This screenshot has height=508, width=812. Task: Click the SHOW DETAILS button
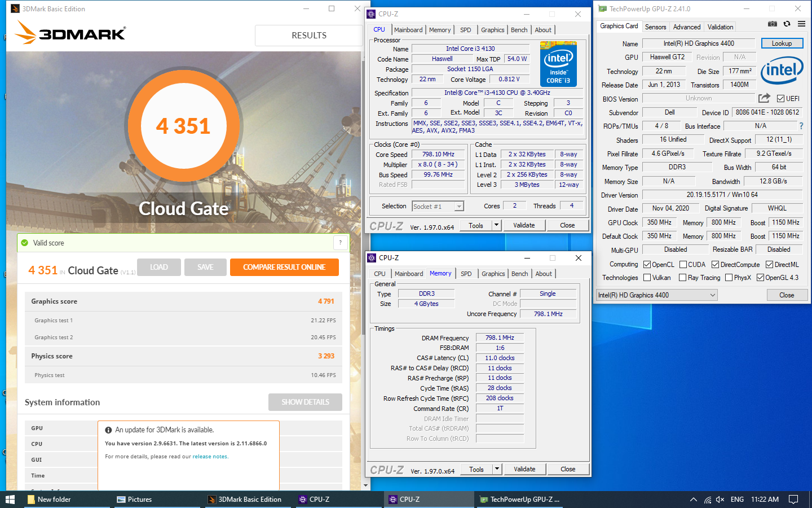coord(305,402)
